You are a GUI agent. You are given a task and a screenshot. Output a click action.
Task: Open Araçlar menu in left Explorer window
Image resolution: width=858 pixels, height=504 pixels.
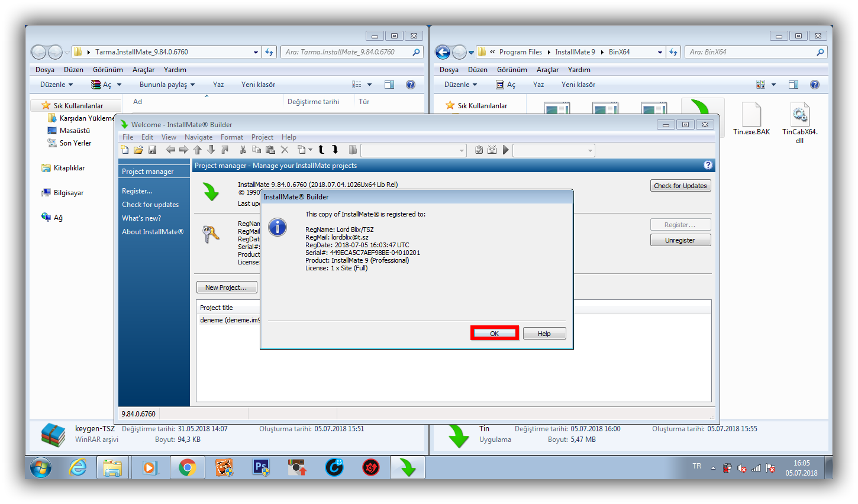[x=143, y=70]
